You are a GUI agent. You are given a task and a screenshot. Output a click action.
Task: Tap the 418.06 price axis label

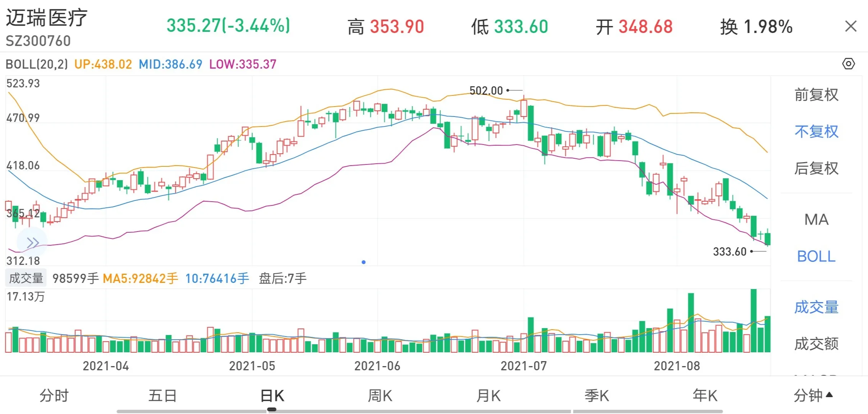23,165
